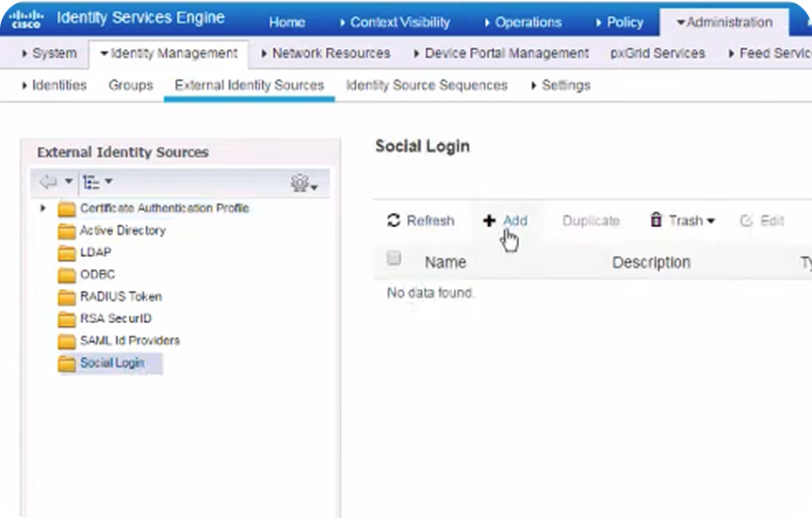
Task: Expand the Certificate Authentication Profile tree node
Action: [x=43, y=208]
